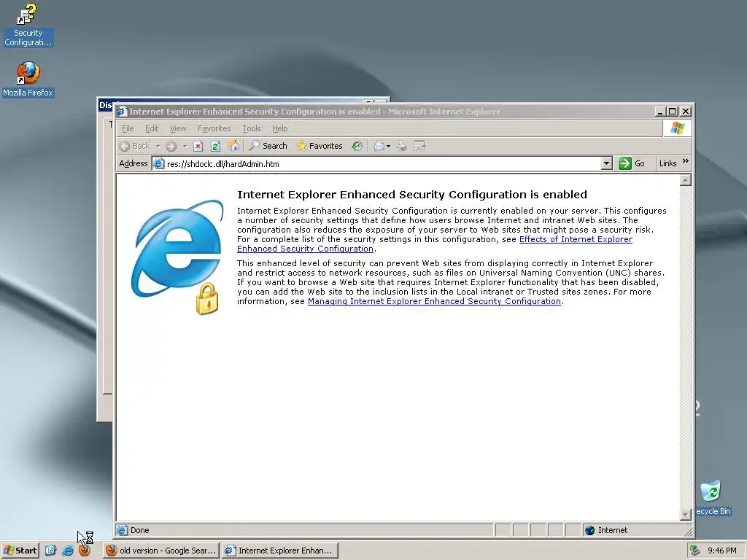The image size is (747, 560).
Task: Click the 9:46 PM clock
Action: (x=722, y=551)
